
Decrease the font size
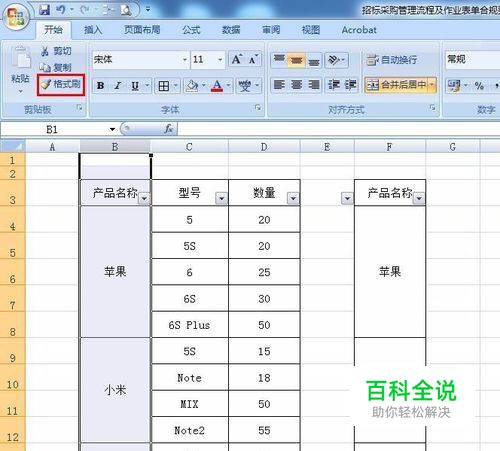coord(253,60)
